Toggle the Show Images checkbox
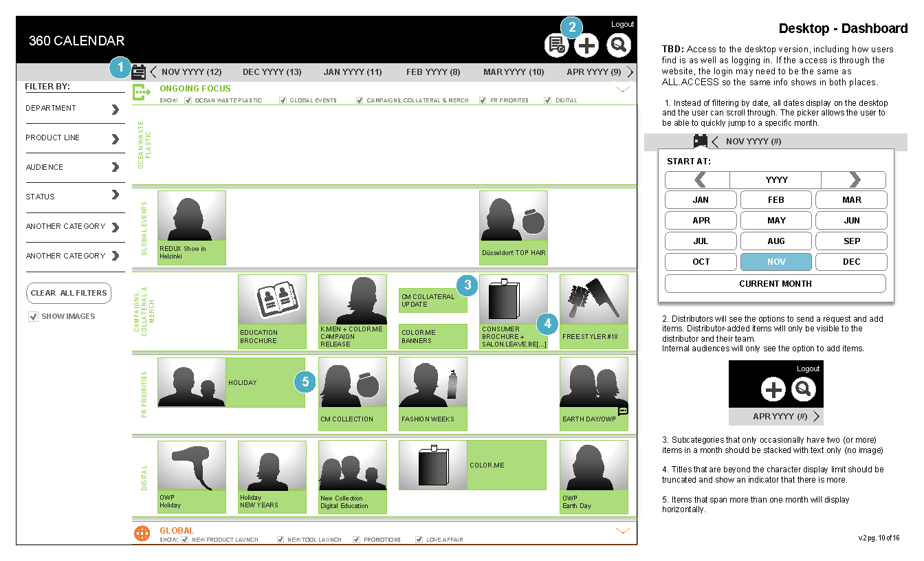 pos(33,317)
